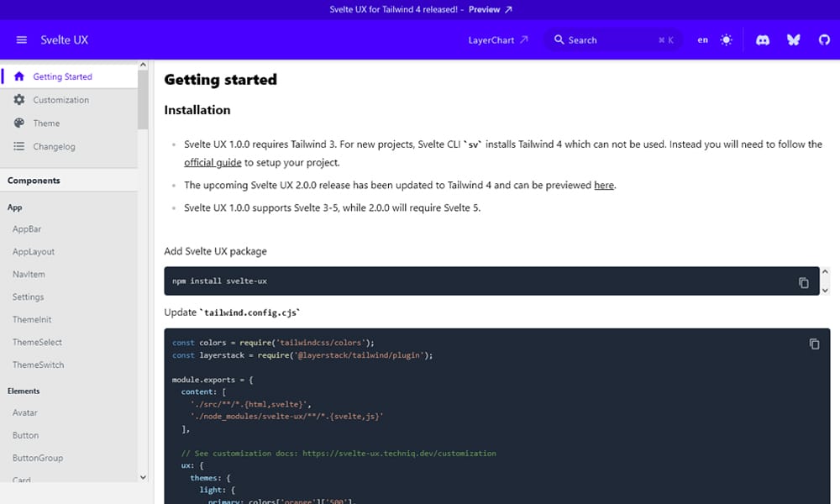Click the Installation heading
The image size is (840, 504).
click(x=197, y=110)
